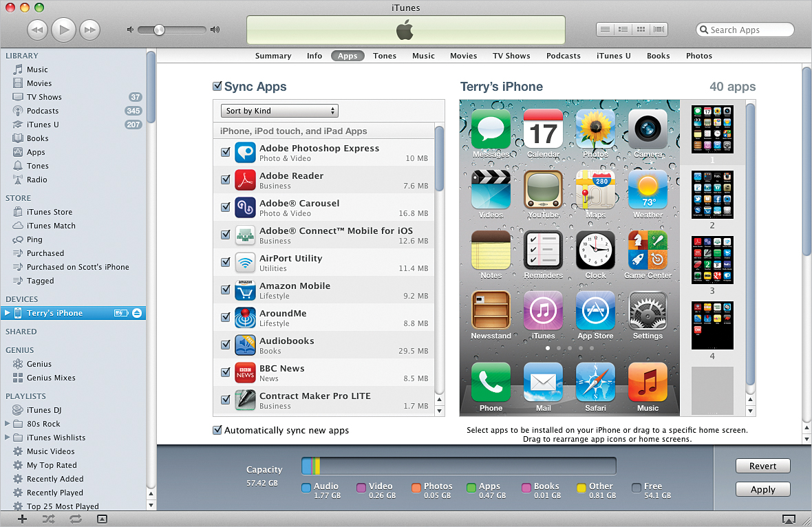Click the Apply button
812x527 pixels.
762,489
